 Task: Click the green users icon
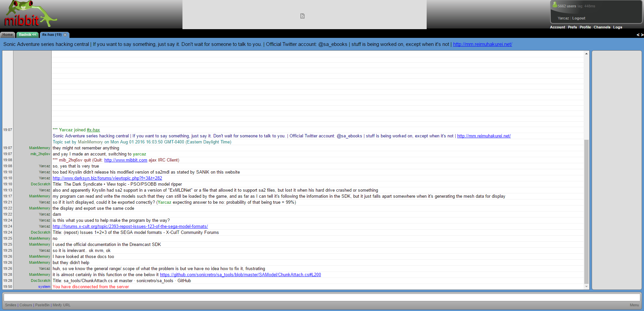coord(555,5)
